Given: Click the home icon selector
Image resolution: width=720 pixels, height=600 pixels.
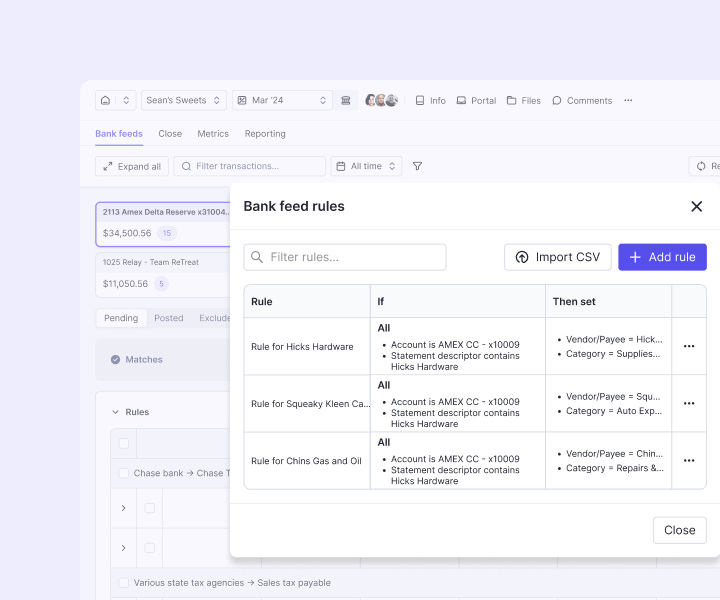Looking at the screenshot, I should point(115,100).
